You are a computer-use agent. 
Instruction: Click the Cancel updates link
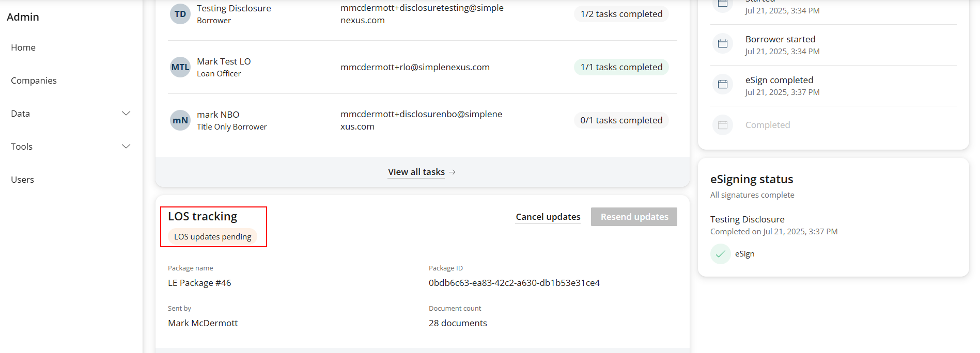coord(548,217)
